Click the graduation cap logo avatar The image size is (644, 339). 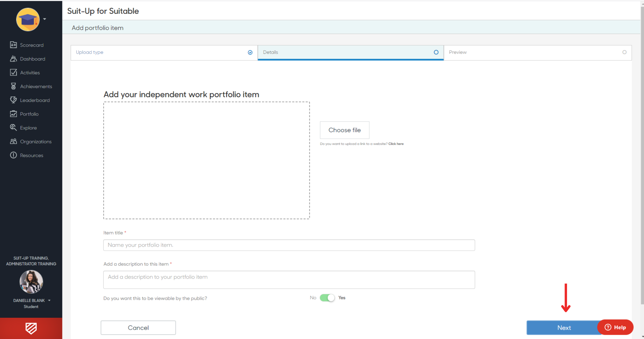pos(28,19)
